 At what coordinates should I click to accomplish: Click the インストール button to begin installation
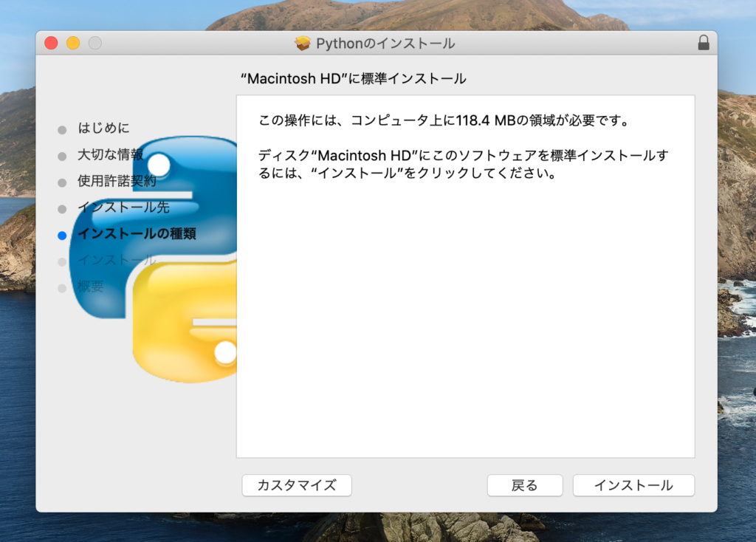point(633,485)
